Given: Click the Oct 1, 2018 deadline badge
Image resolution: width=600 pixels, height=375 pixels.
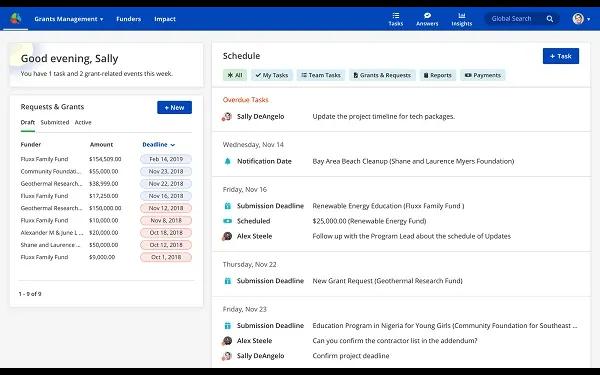Looking at the screenshot, I should (166, 257).
